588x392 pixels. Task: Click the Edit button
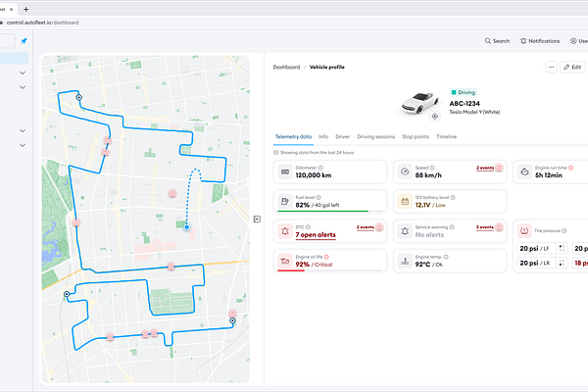[x=572, y=68]
